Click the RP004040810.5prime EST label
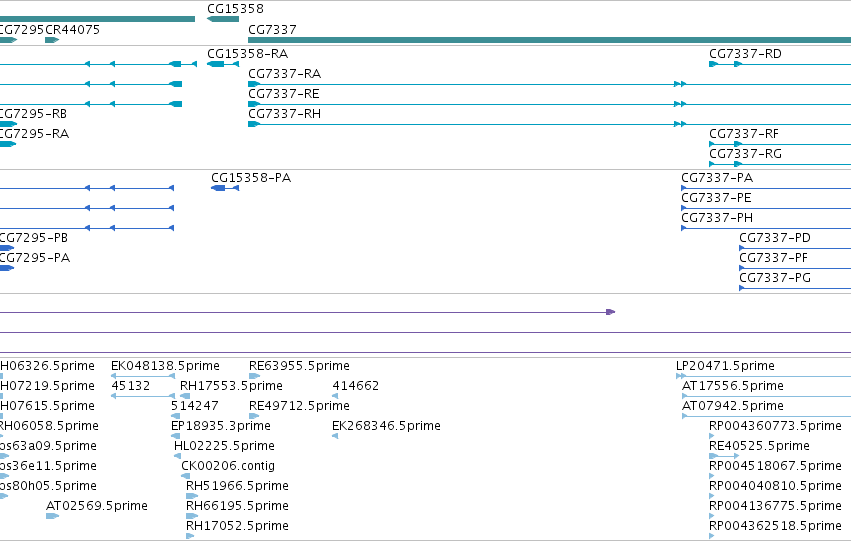 (776, 487)
